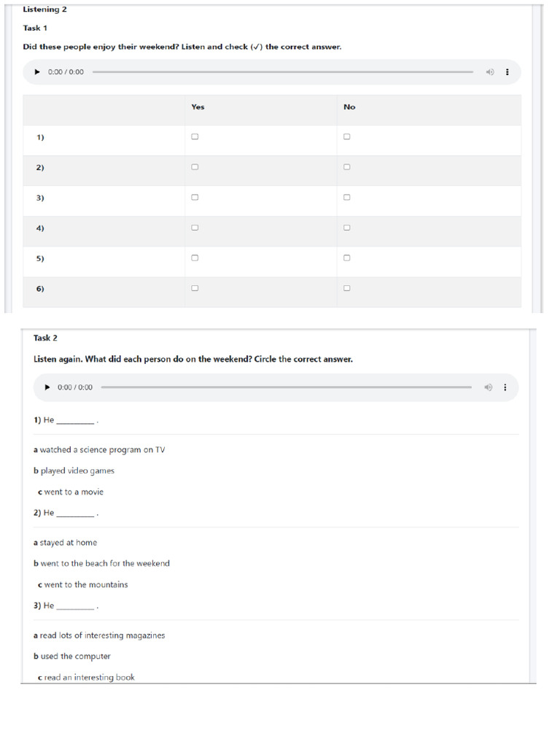This screenshot has width=560, height=747.
Task: Mute the Task 2 audio player
Action: [x=489, y=387]
